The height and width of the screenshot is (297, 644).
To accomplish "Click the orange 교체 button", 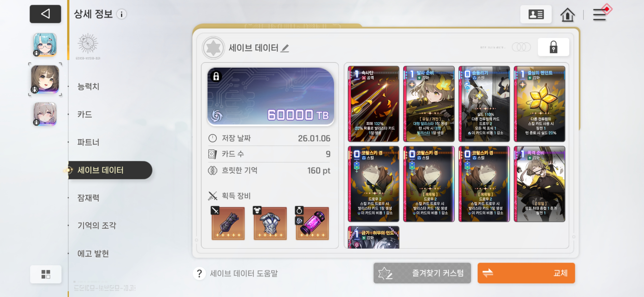I will 526,273.
